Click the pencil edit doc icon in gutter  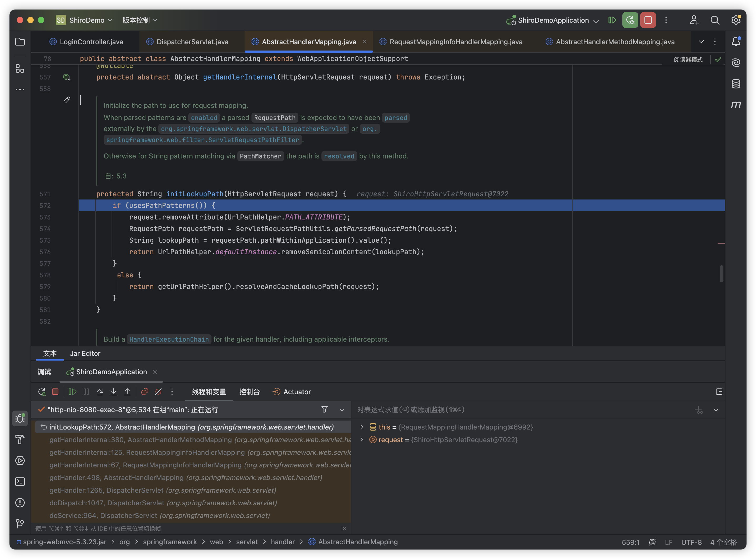(67, 100)
